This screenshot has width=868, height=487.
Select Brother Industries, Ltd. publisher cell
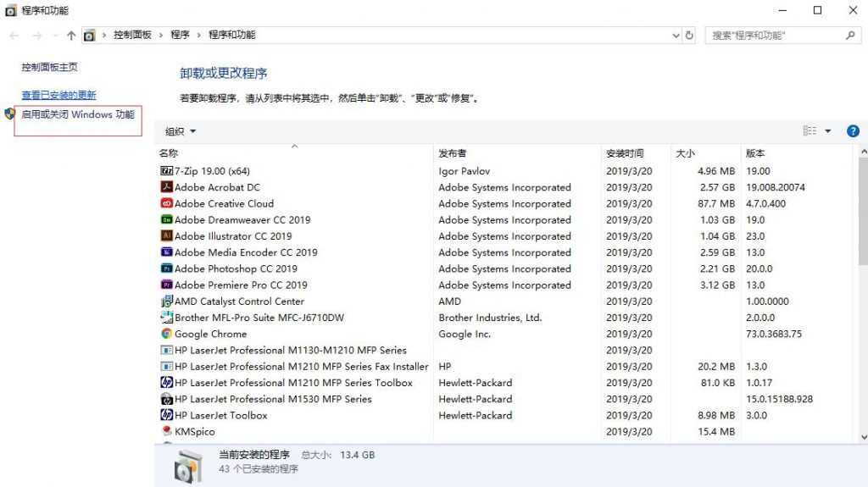(x=490, y=318)
